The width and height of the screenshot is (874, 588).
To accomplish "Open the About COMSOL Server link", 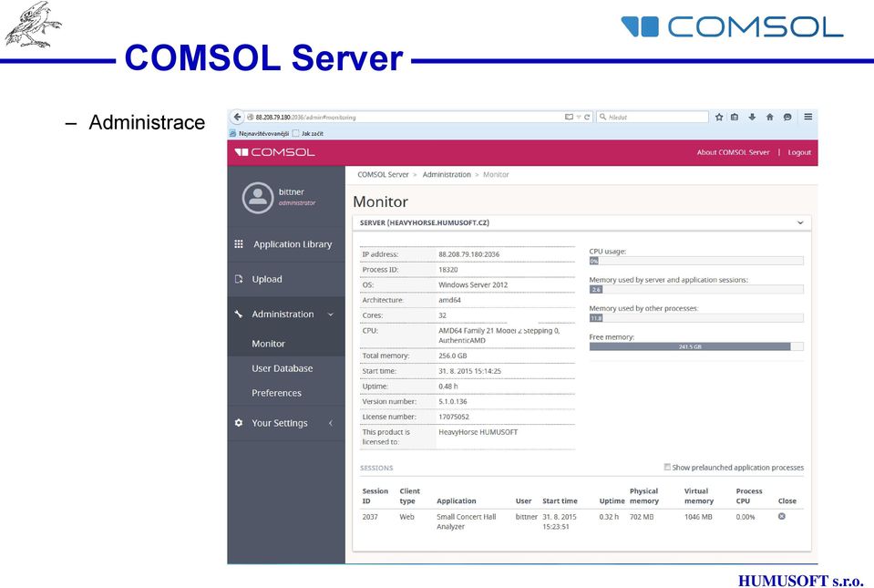I will tap(733, 152).
